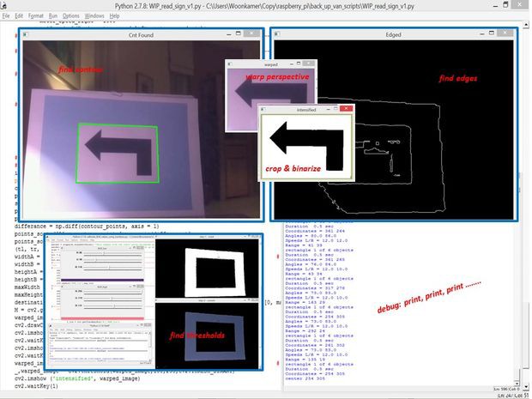Image resolution: width=532 pixels, height=399 pixels.
Task: Maximize the Edged window
Action: (492, 33)
